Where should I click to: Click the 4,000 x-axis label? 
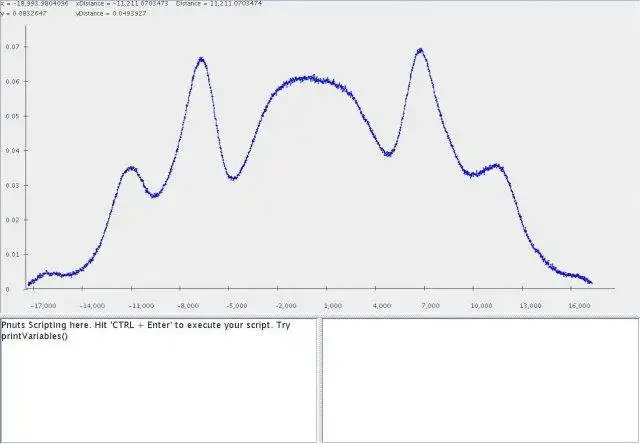point(382,306)
